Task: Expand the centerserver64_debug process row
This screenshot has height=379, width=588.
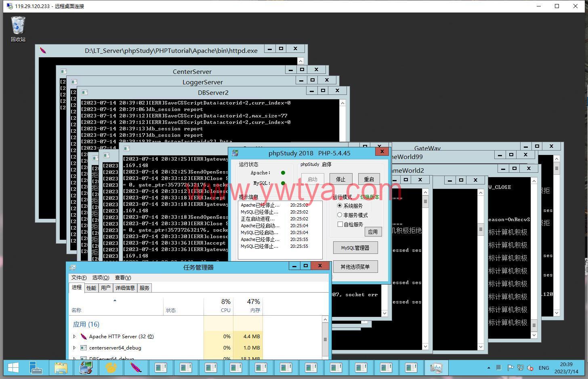Action: point(74,348)
